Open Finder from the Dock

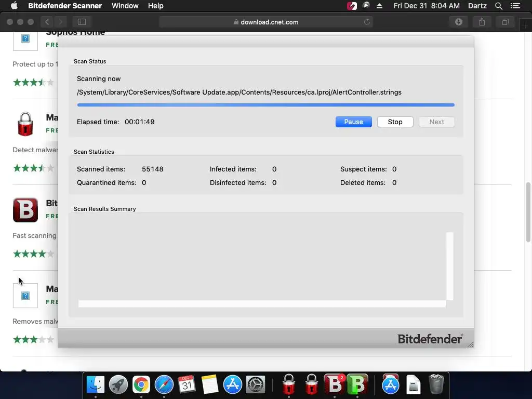pyautogui.click(x=96, y=385)
